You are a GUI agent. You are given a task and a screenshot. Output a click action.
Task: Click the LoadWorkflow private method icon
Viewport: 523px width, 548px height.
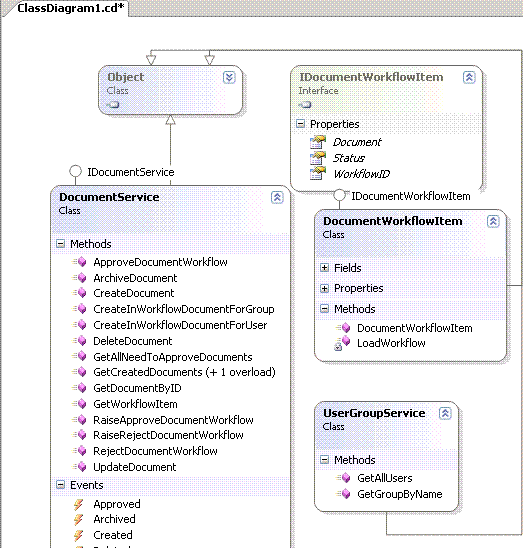point(343,343)
